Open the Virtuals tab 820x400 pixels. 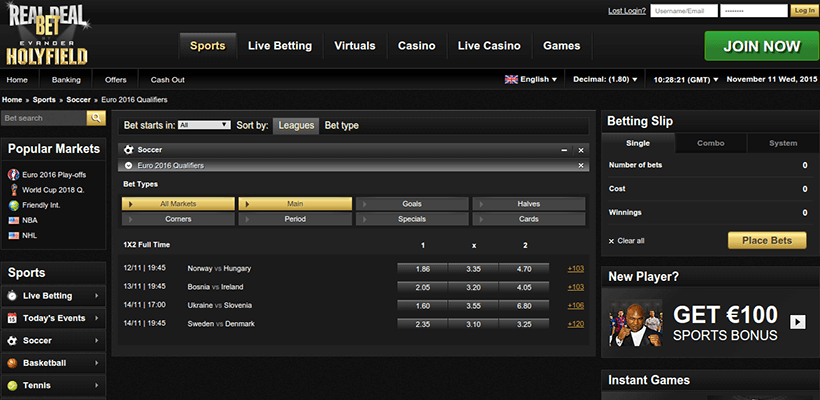click(355, 46)
